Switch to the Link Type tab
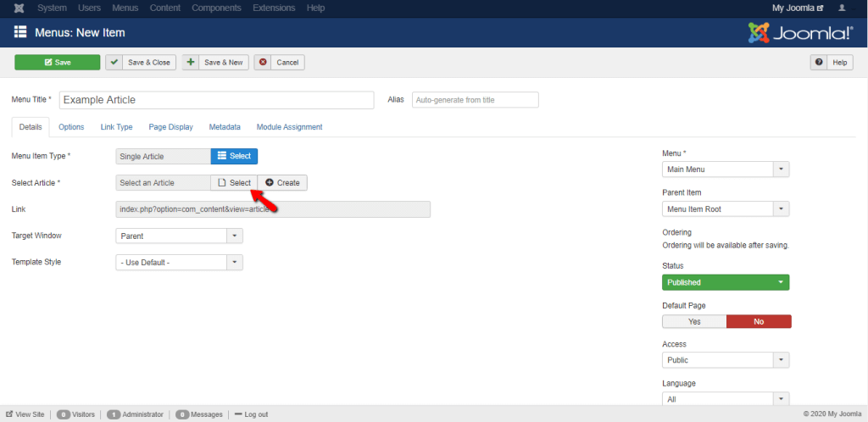 pos(116,127)
